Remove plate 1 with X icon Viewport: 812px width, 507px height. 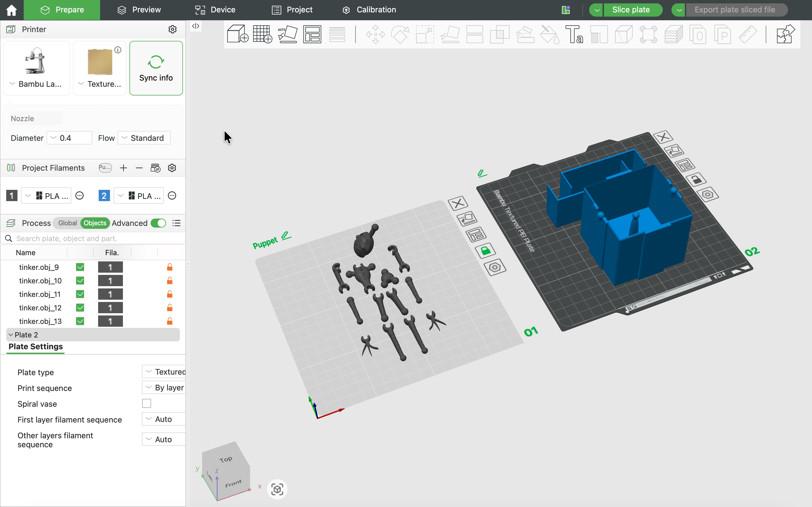coord(458,203)
